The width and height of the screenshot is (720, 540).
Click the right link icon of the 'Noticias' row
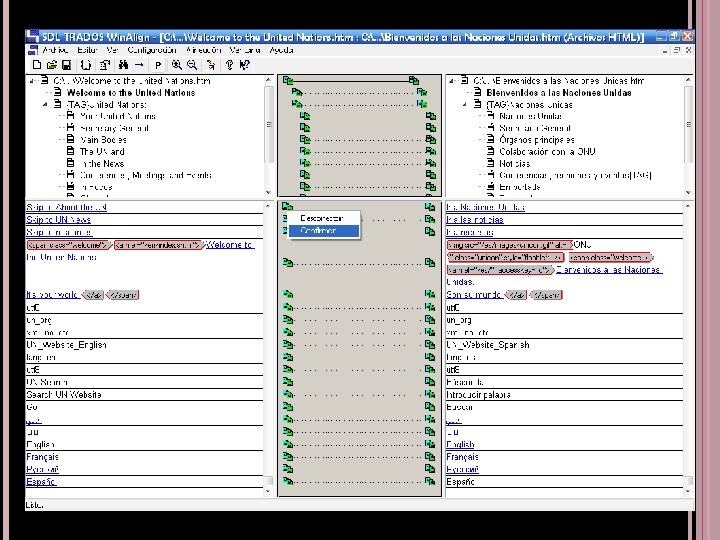coord(431,163)
